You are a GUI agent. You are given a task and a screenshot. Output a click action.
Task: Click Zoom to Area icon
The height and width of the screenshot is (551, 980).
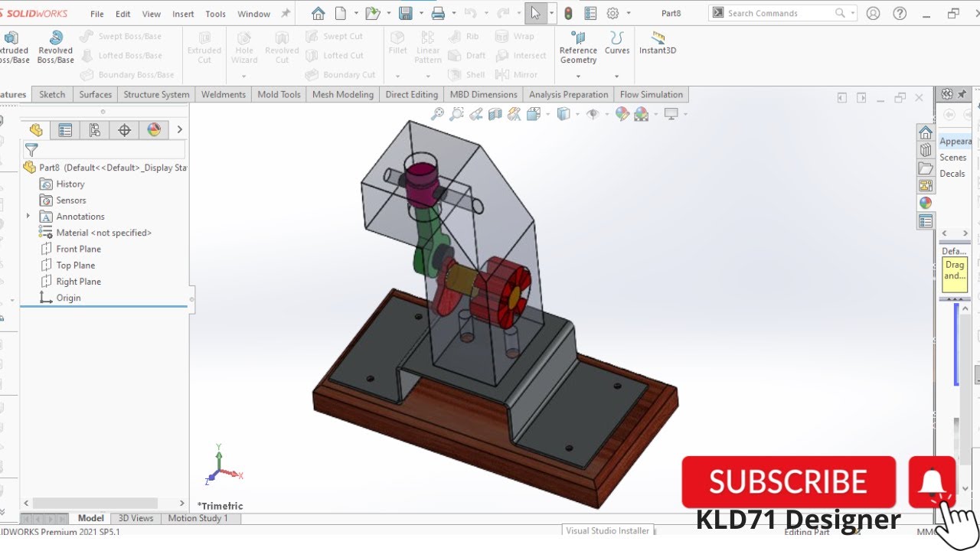click(x=456, y=114)
